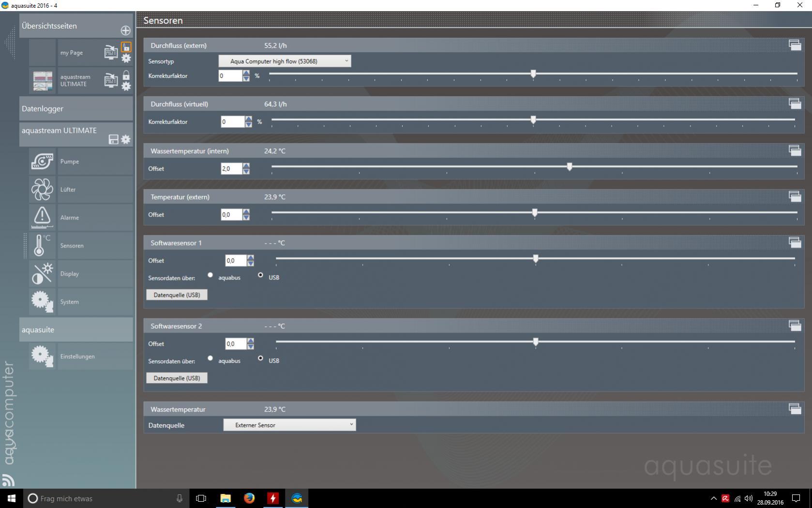Decrease Durchfluss (virtuell) Korrekturfaktor with down arrow
Screen dimensions: 812x508
point(249,124)
